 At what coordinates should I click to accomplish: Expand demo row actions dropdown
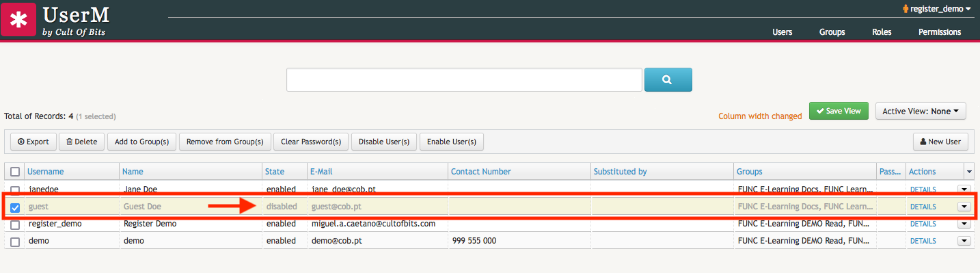click(x=964, y=241)
